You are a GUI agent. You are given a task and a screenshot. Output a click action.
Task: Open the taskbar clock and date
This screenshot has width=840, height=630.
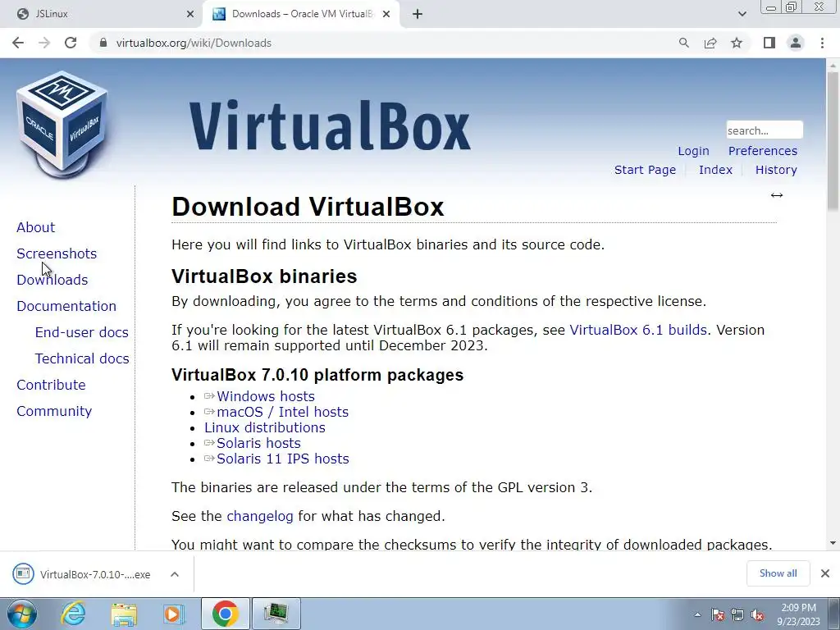pos(798,614)
